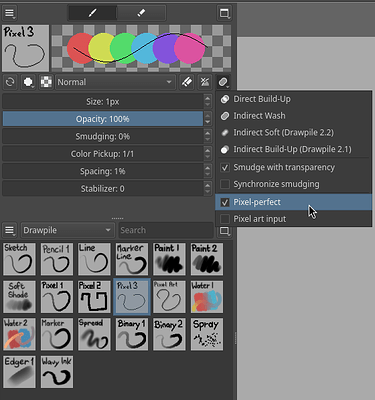Uncheck Smudge with transparency

pos(225,167)
